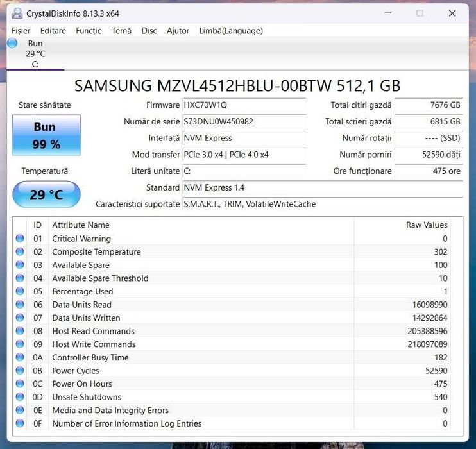Click the status dot for Critical Warning

click(x=20, y=239)
